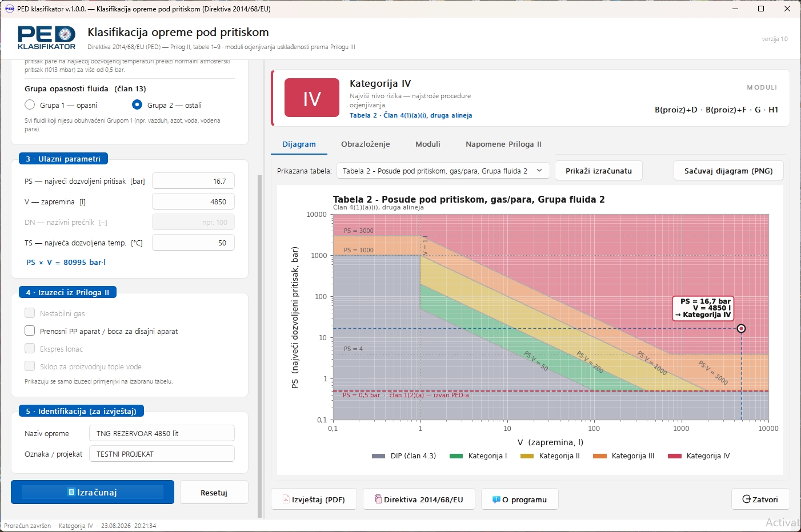
Task: Click the red IV category badge
Action: coord(311,98)
